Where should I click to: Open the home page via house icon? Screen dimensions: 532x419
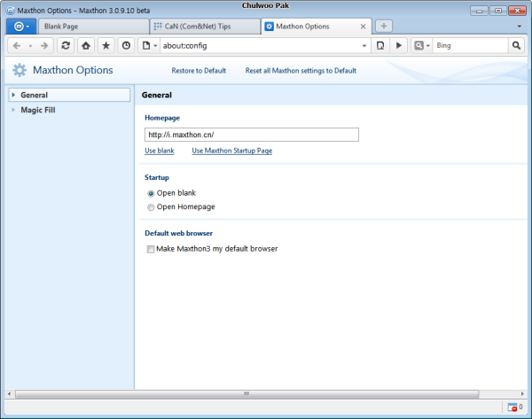pos(86,45)
